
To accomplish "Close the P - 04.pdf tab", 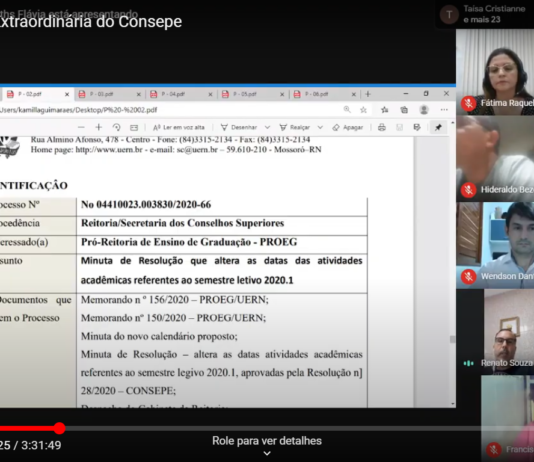I will (x=210, y=94).
